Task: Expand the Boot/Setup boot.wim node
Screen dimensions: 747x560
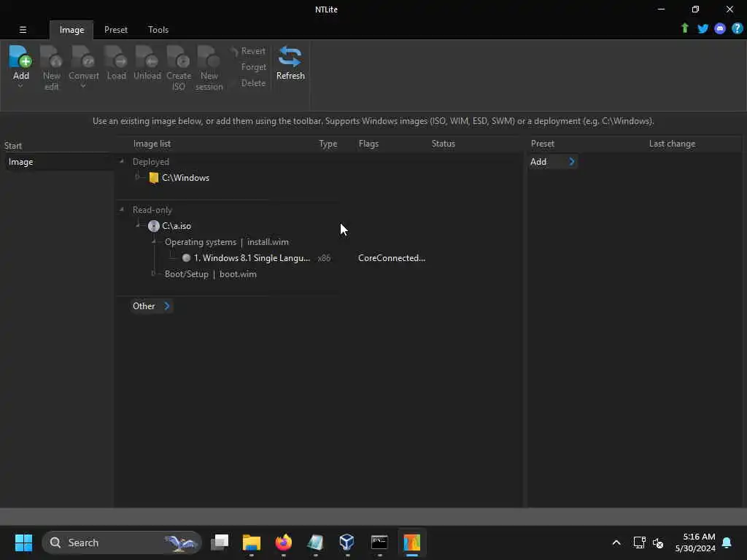Action: pos(154,273)
